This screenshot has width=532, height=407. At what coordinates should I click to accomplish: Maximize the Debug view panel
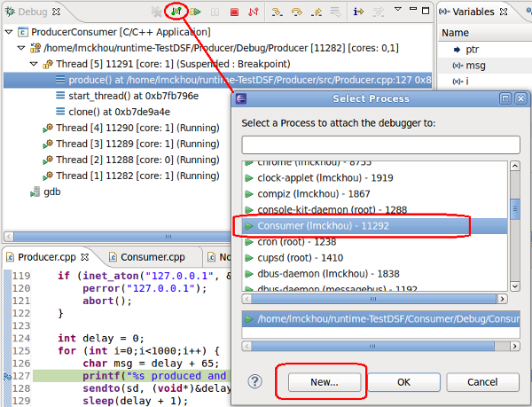click(426, 11)
